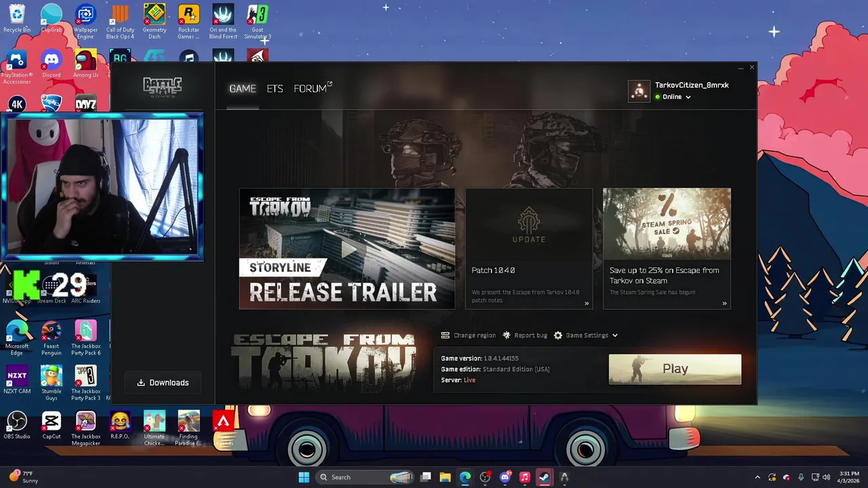This screenshot has height=488, width=868.
Task: Open PlayStation Accessories desktop shortcut
Action: click(x=17, y=67)
